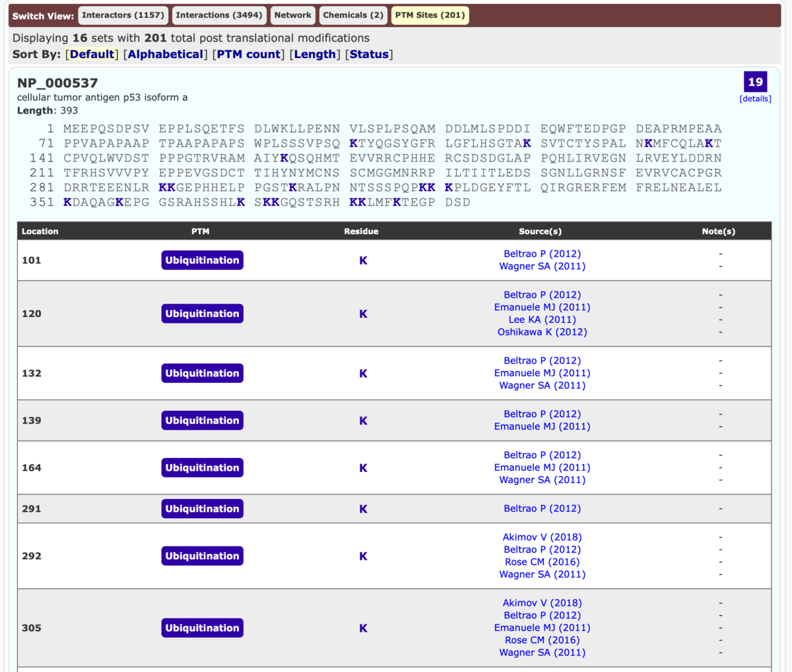This screenshot has width=792, height=672.
Task: Open Oshikawa K (2012) source for location 120
Action: click(543, 332)
